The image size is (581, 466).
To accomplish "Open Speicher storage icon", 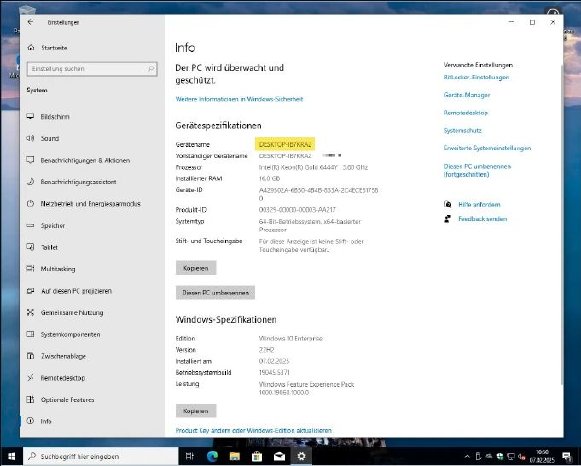I will pos(30,225).
